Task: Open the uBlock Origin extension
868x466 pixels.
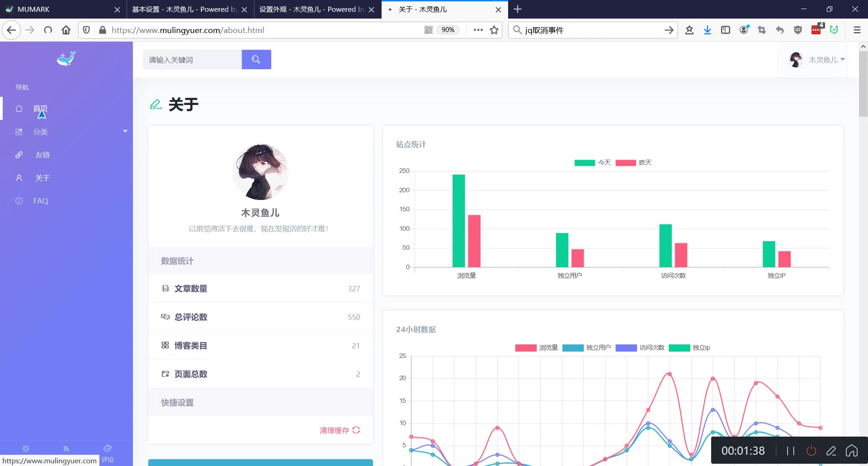Action: [798, 30]
